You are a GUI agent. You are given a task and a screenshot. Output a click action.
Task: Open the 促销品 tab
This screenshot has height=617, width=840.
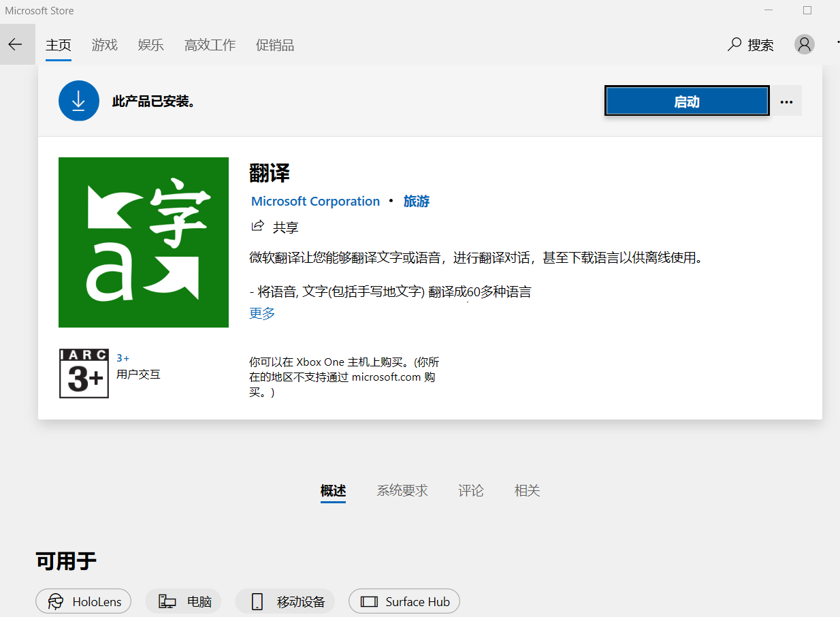[275, 45]
